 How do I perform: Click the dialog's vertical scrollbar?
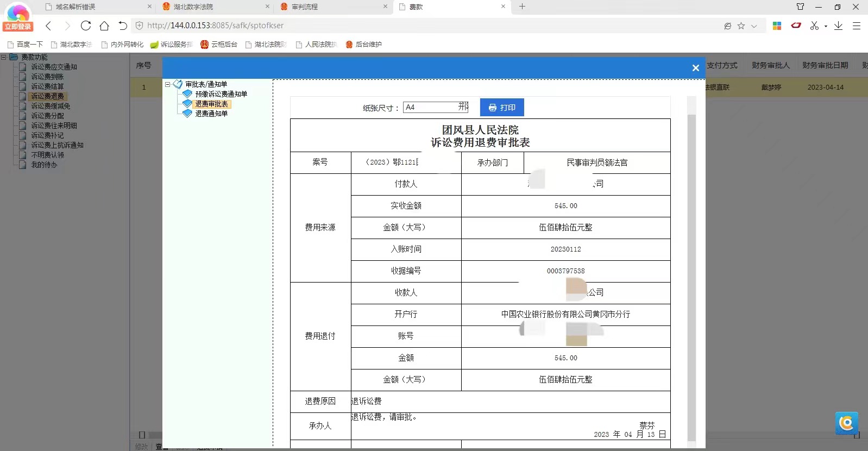tap(691, 272)
